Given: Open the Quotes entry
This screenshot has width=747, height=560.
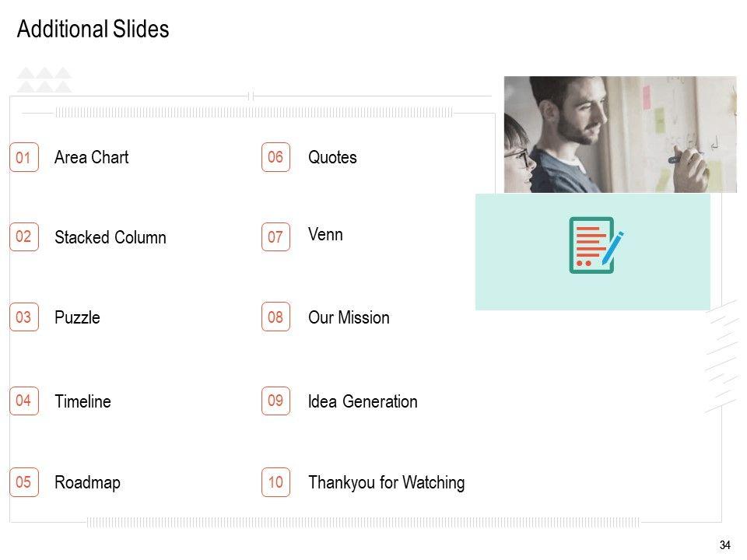Looking at the screenshot, I should point(332,158).
